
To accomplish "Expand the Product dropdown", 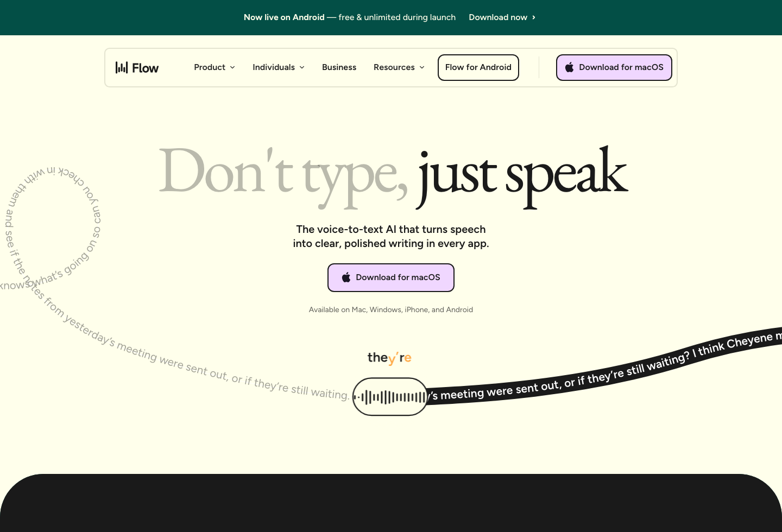I will [x=215, y=67].
